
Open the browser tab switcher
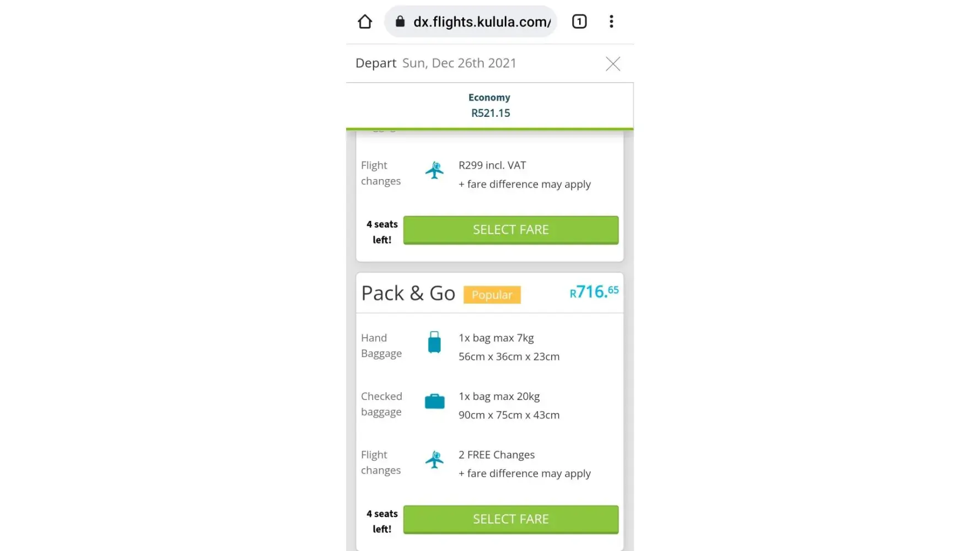pyautogui.click(x=579, y=21)
